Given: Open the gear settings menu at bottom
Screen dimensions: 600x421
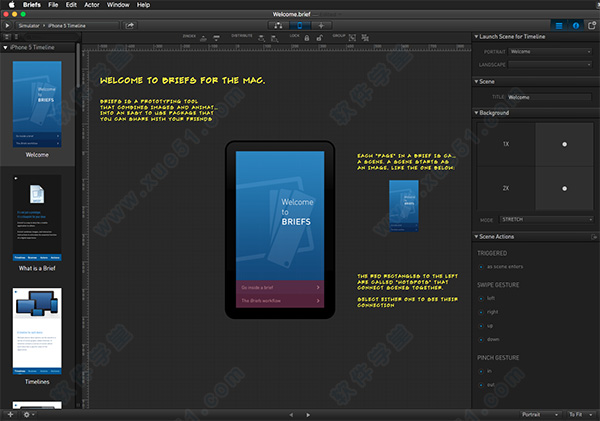Looking at the screenshot, I should click(x=28, y=414).
